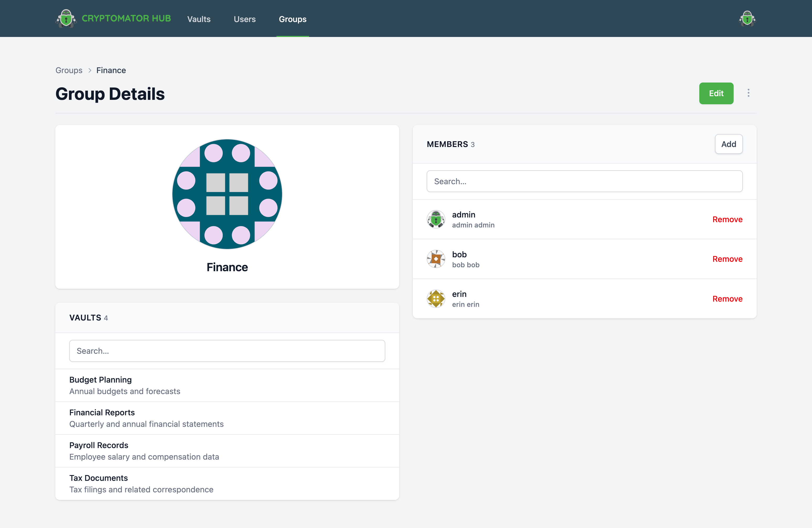This screenshot has height=528, width=812.
Task: Open the Groups navigation tab
Action: point(293,19)
